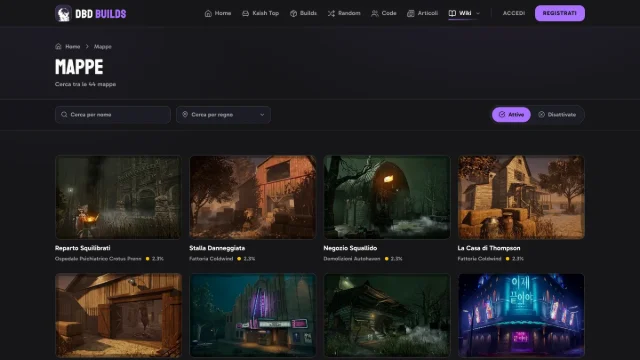This screenshot has width=640, height=360.
Task: Click the x-circle icon on Disattivate
Action: tap(542, 115)
